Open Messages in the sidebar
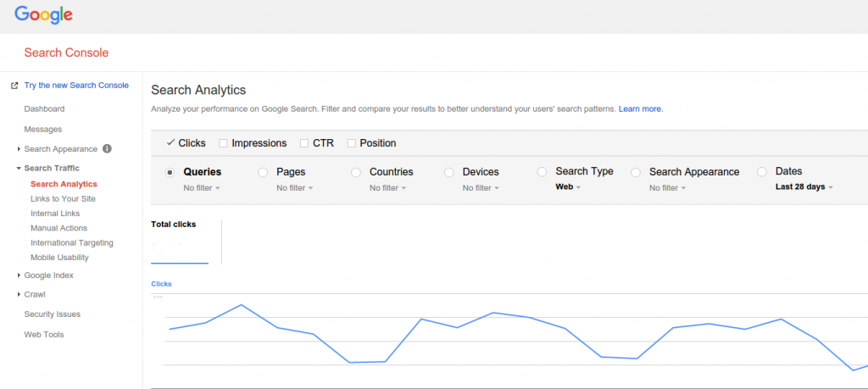The image size is (868, 389). point(43,130)
